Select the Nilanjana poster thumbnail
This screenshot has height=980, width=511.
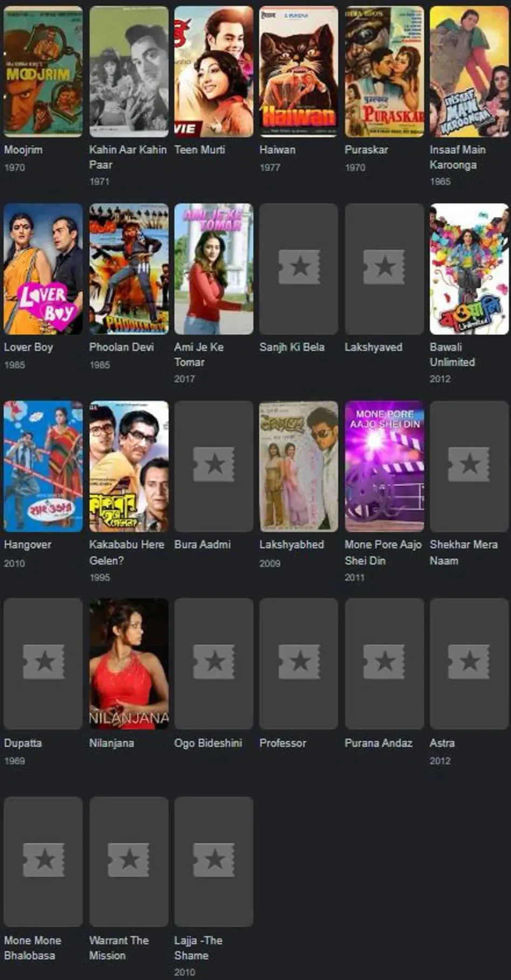[128, 664]
